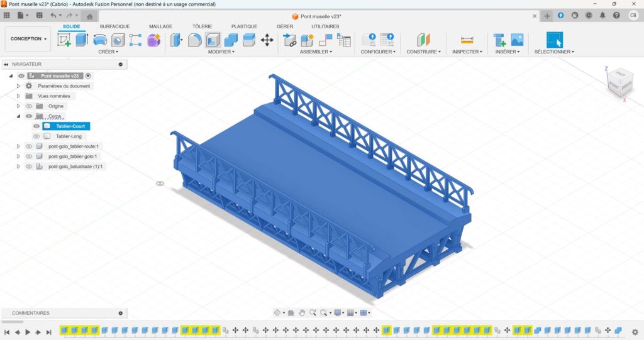Switch to the SURFACIQUE tab

(x=114, y=26)
